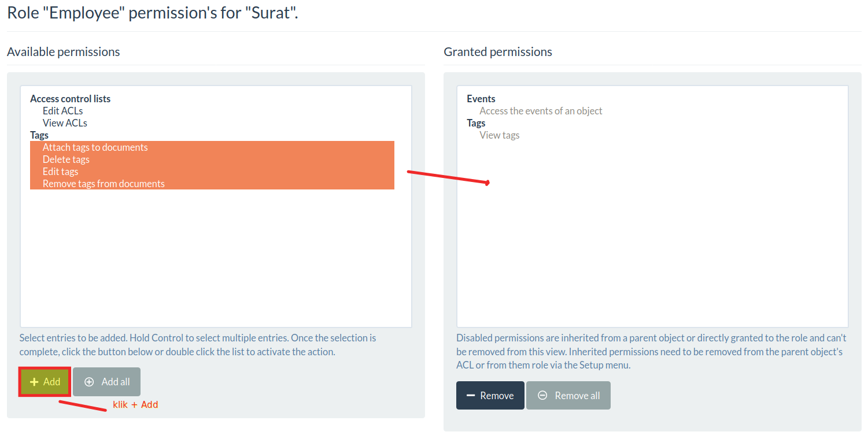Select 'Edit ACLs' in available permissions
868x439 pixels.
(x=62, y=111)
